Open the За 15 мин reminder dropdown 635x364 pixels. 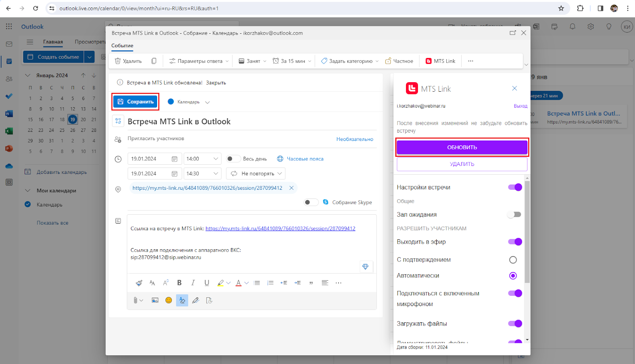coord(292,61)
